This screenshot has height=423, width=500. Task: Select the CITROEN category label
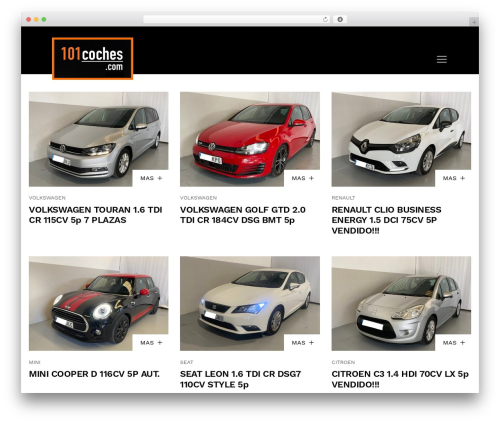point(343,362)
